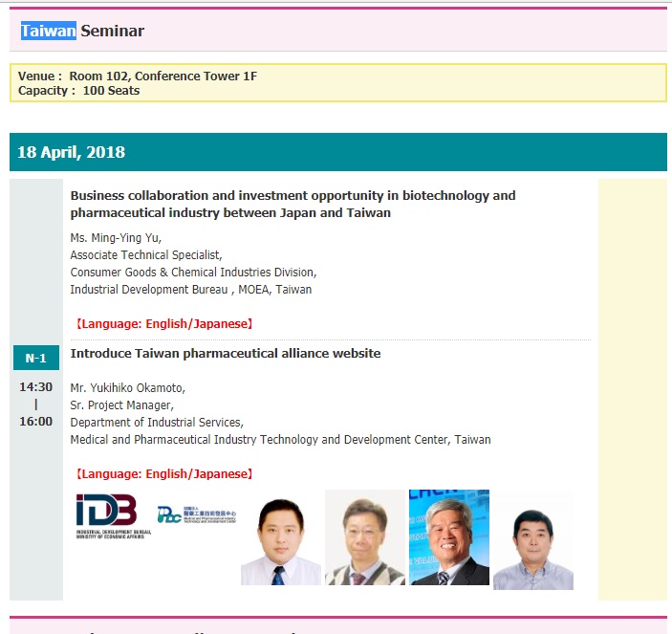Click the speaker name Ms. Ming-Ying Yu

(116, 238)
